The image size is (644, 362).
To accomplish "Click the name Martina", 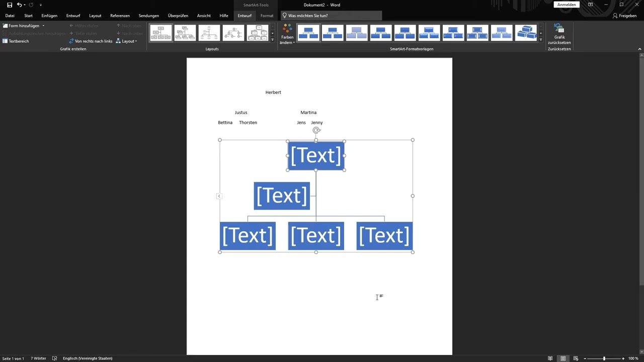I will (x=308, y=113).
